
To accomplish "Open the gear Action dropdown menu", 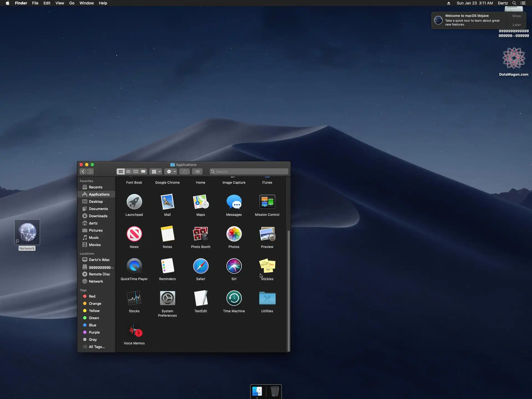I will [x=171, y=172].
